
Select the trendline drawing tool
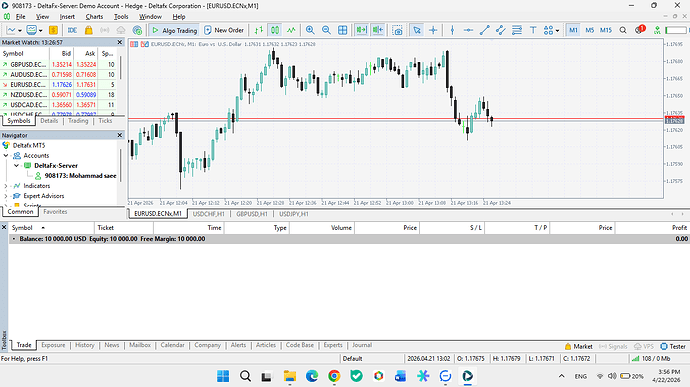(x=484, y=30)
